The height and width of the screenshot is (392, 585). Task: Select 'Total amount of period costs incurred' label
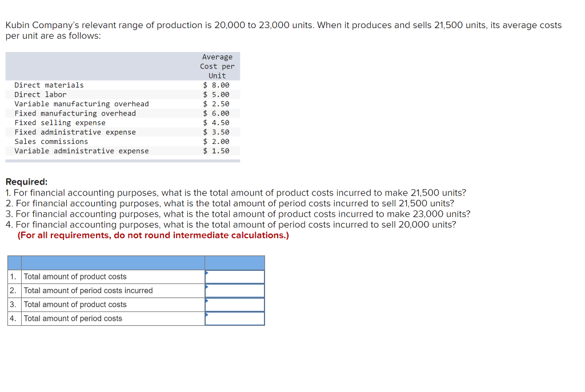[x=89, y=290]
